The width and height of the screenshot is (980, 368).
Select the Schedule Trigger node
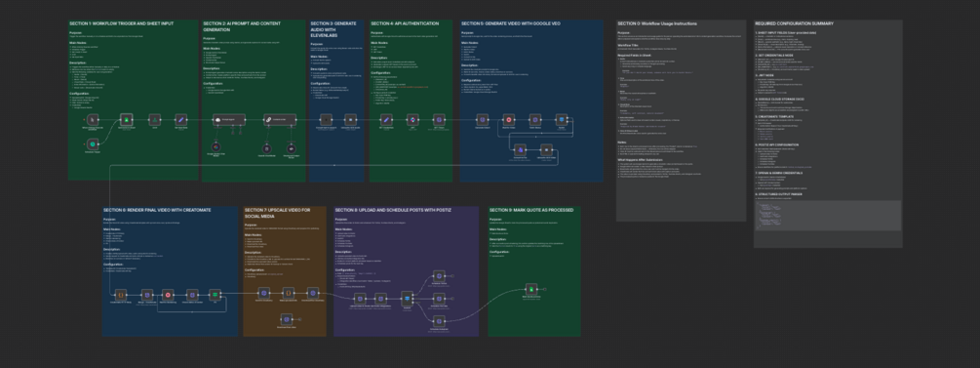coord(92,144)
